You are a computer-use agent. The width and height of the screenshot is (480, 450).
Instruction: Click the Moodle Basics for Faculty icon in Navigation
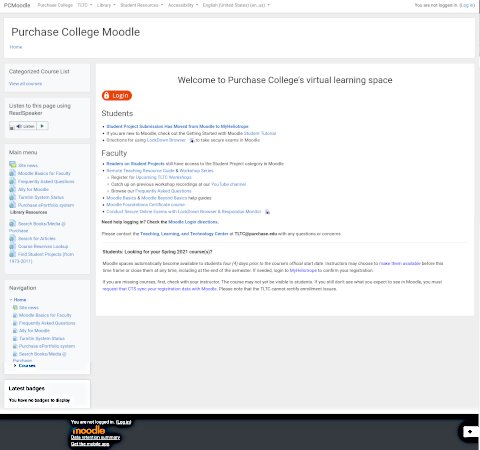[x=15, y=315]
